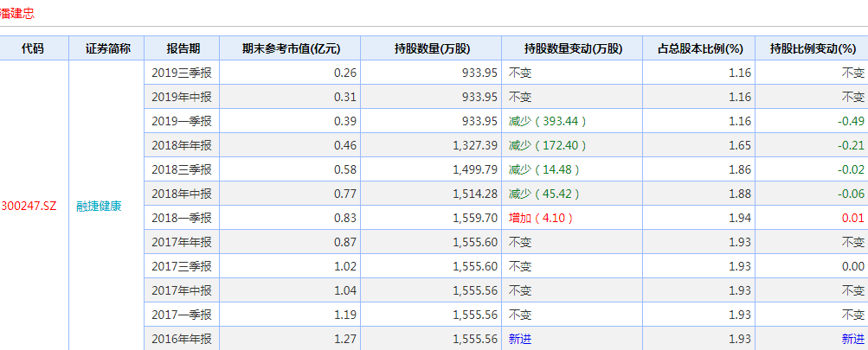Select the -0.06 ratio change cell
868x350 pixels.
pos(812,194)
